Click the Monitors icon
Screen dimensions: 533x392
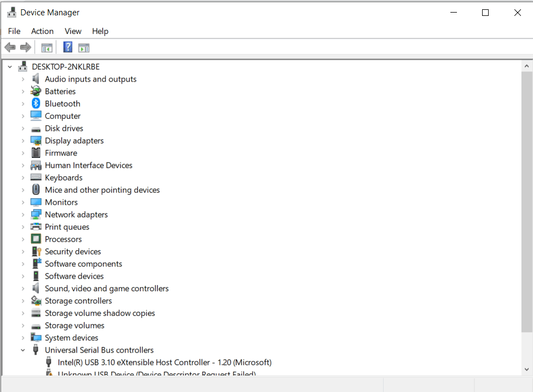pyautogui.click(x=36, y=202)
